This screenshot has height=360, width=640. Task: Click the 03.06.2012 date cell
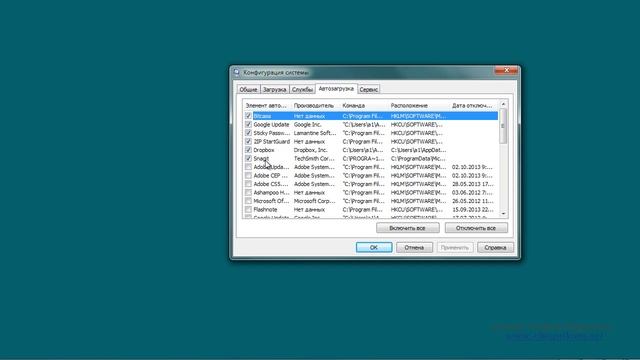tap(472, 192)
